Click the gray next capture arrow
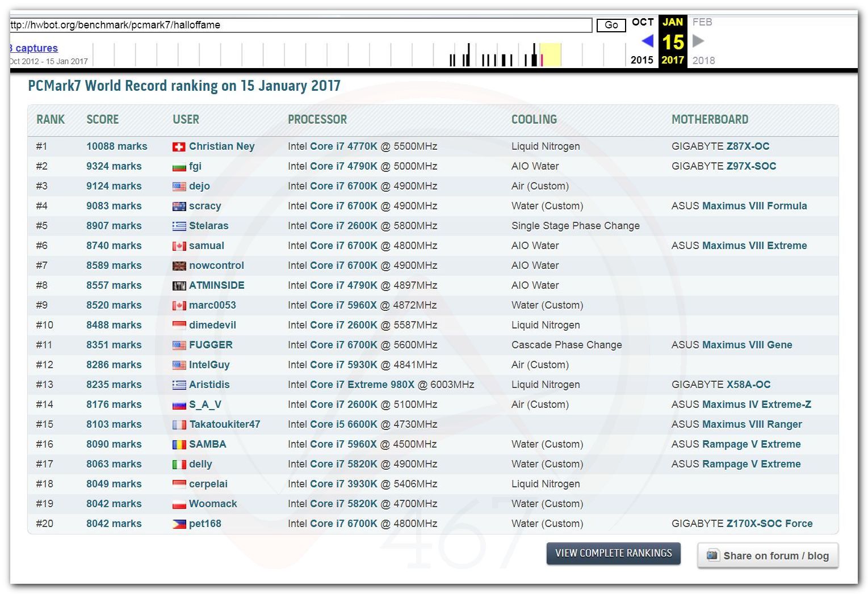This screenshot has width=868, height=594. tap(698, 41)
